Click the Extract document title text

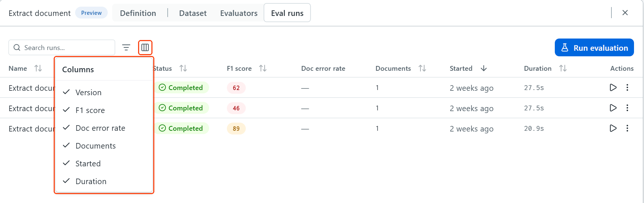click(40, 13)
